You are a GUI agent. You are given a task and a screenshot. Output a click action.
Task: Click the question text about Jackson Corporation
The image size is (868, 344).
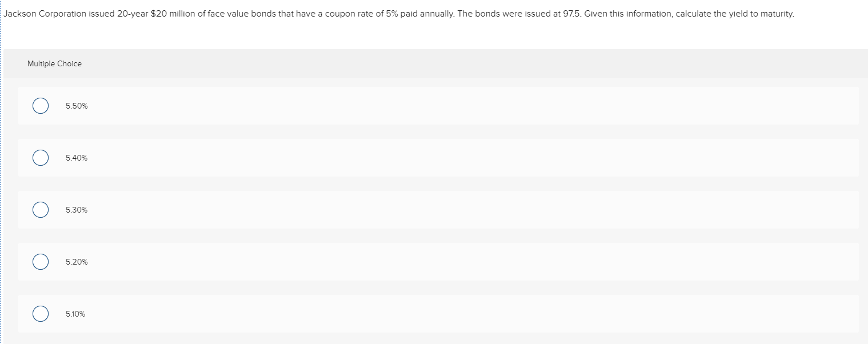tap(399, 13)
